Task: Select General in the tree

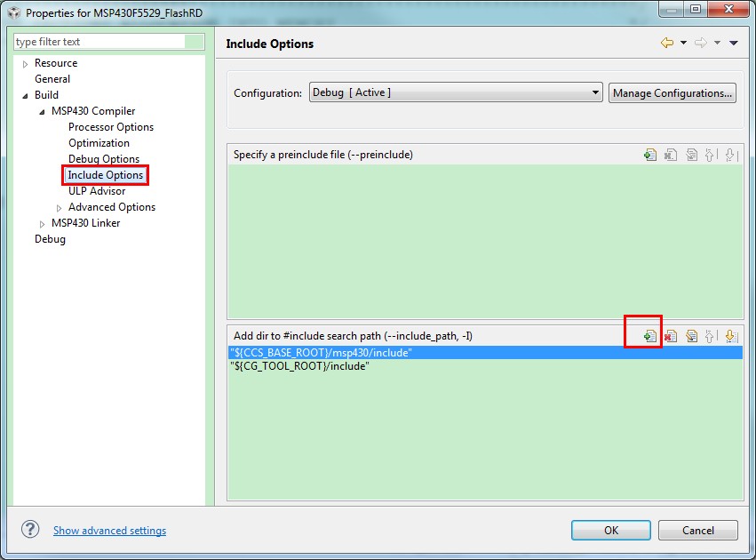Action: pos(52,79)
